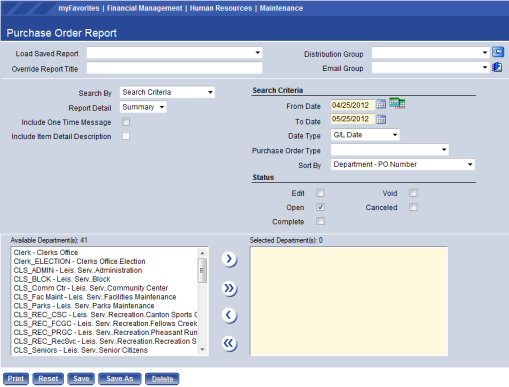Move all departments right with double arrow
The image size is (509, 387).
[229, 289]
